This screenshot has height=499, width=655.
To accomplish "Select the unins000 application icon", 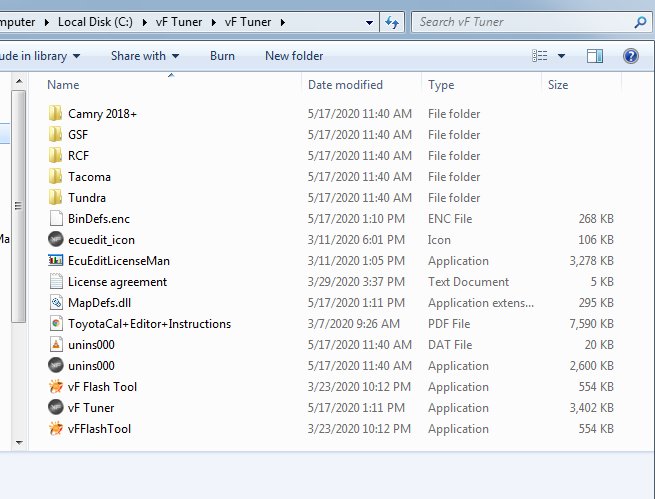I will point(56,365).
